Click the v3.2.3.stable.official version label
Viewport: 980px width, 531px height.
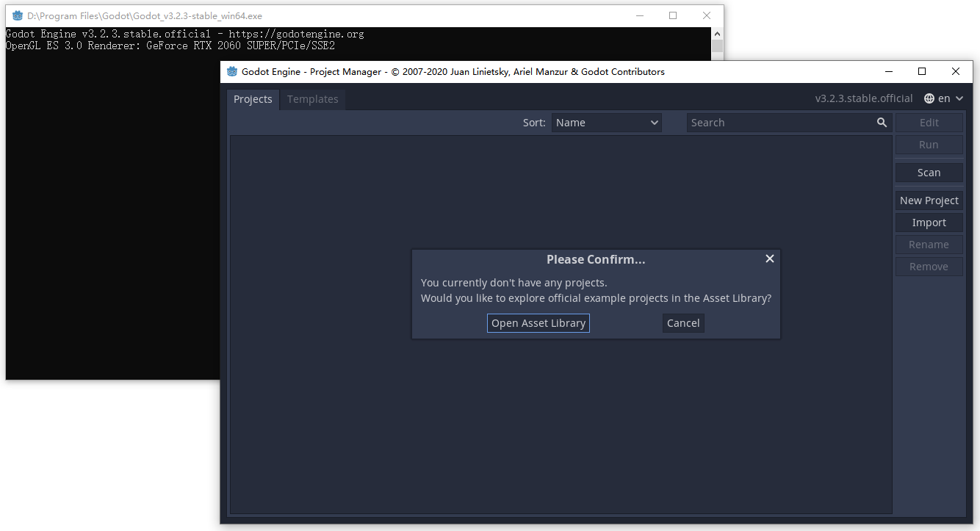864,98
